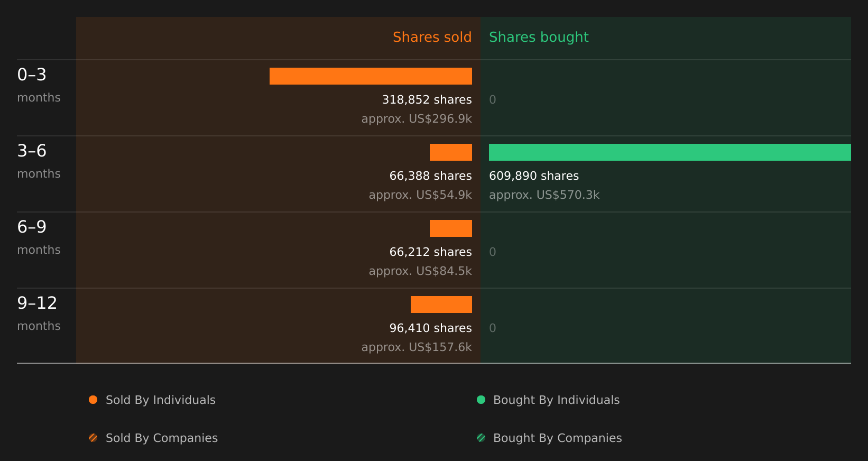Click the striped Sold By Companies legend icon
This screenshot has height=461, width=868.
[x=93, y=438]
